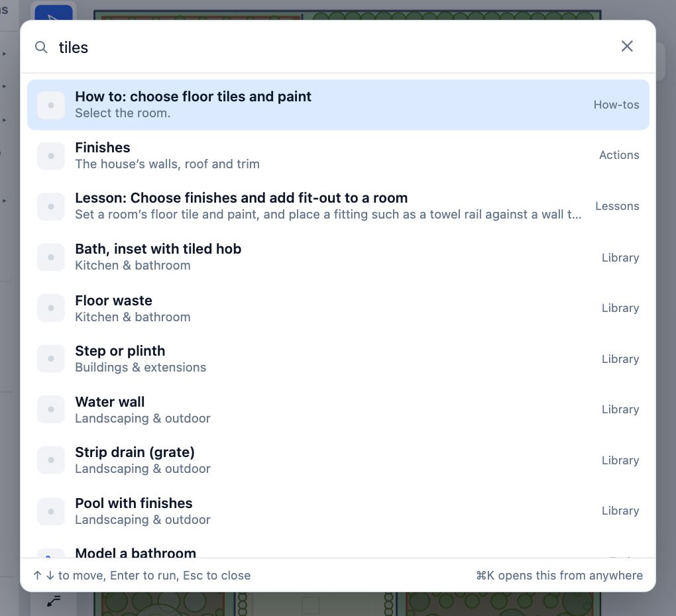Select 'Bath, inset with tiled hob' result
Viewport: 676px width, 616px height.
(x=338, y=257)
